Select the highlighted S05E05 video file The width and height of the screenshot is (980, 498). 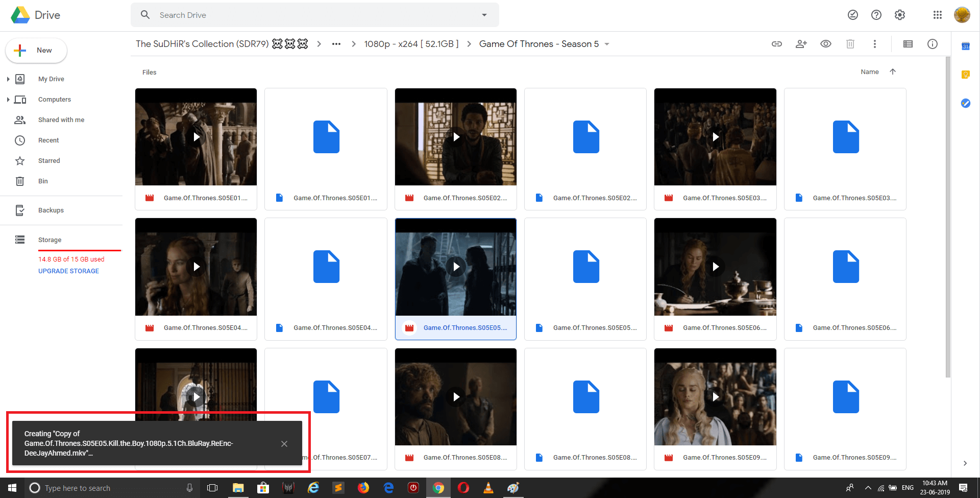tap(456, 279)
